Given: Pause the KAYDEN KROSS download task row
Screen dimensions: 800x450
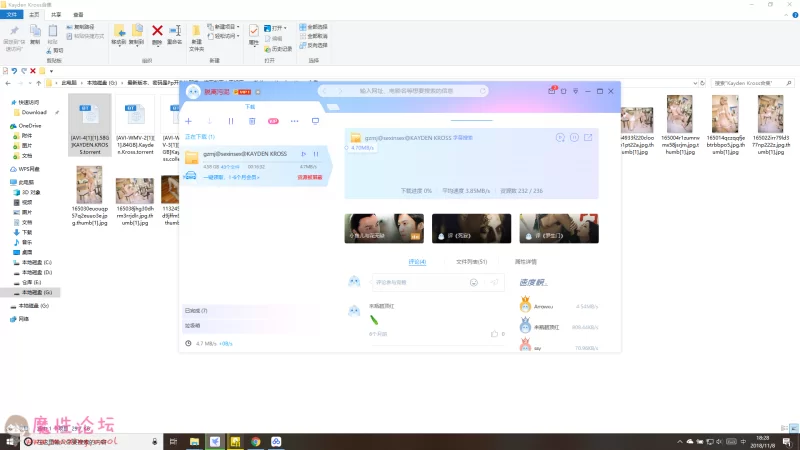Looking at the screenshot, I should (316, 154).
